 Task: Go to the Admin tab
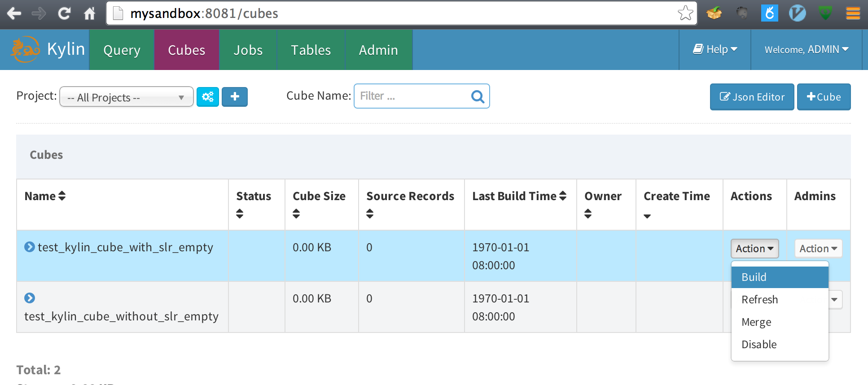[x=378, y=50]
